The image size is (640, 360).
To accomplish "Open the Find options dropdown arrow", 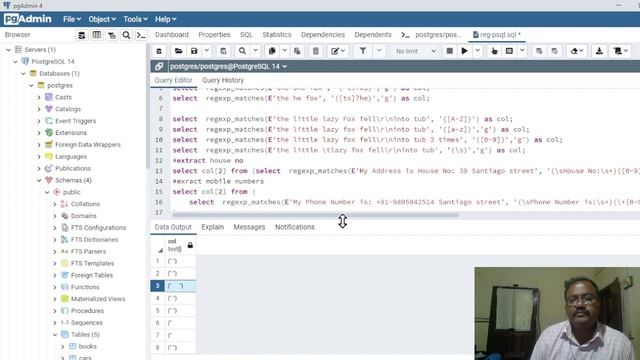I will coord(255,51).
